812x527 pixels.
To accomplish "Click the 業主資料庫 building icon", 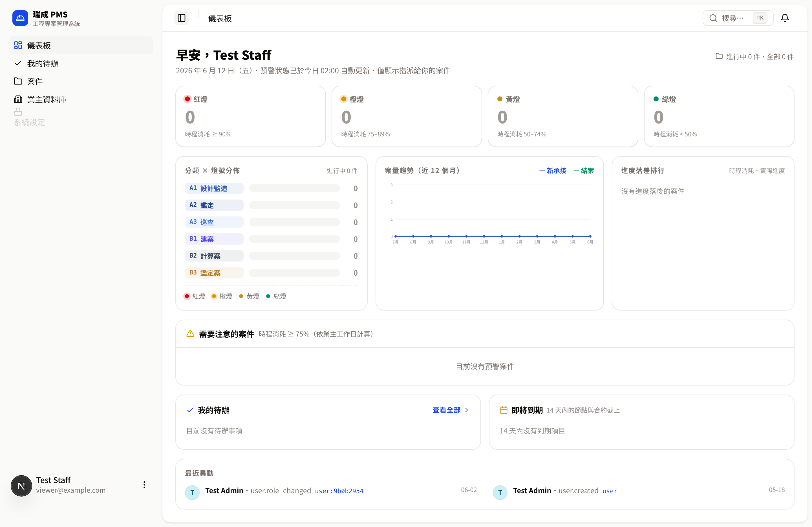I will coord(18,99).
